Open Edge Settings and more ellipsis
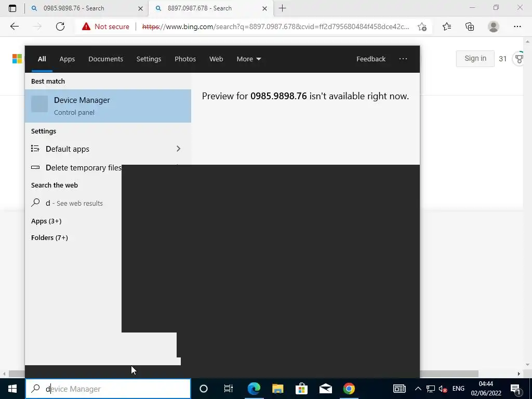 517,26
